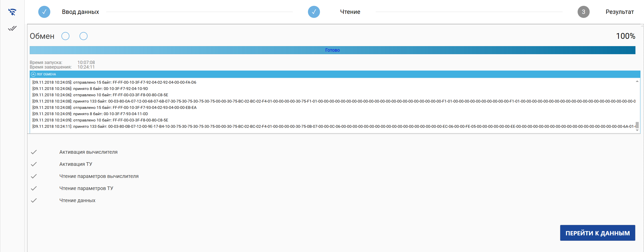This screenshot has width=644, height=252.
Task: Click the double checkmark sidebar icon
Action: point(12,28)
